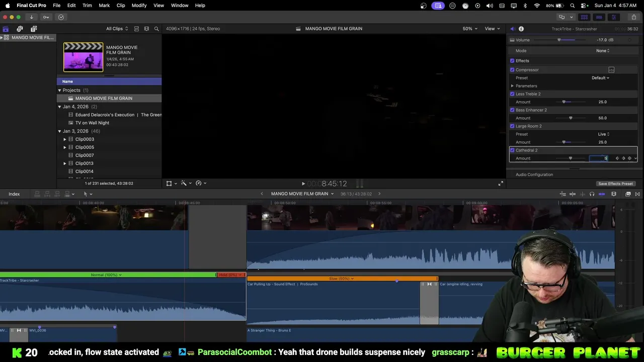The height and width of the screenshot is (362, 644).
Task: Open macOS Control Center icon
Action: pyautogui.click(x=584, y=6)
